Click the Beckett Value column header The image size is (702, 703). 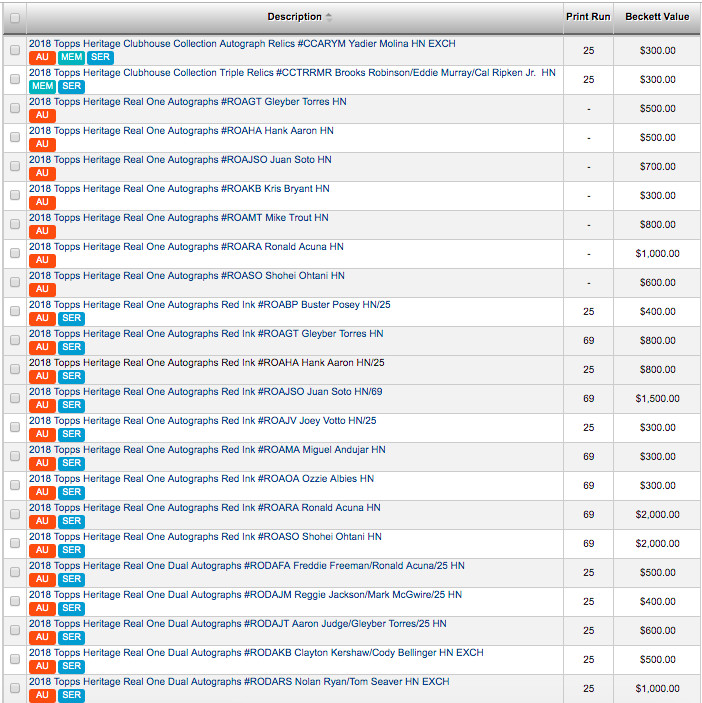coord(657,17)
